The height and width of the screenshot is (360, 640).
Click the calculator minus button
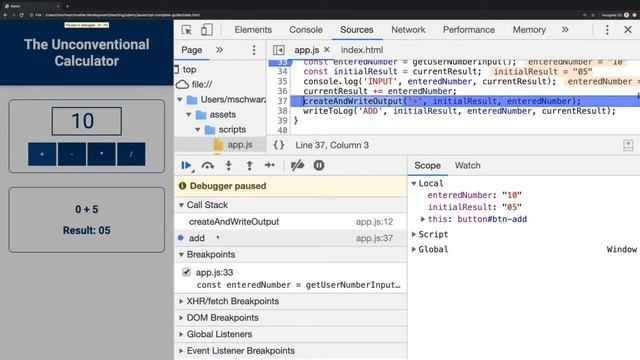pyautogui.click(x=72, y=154)
